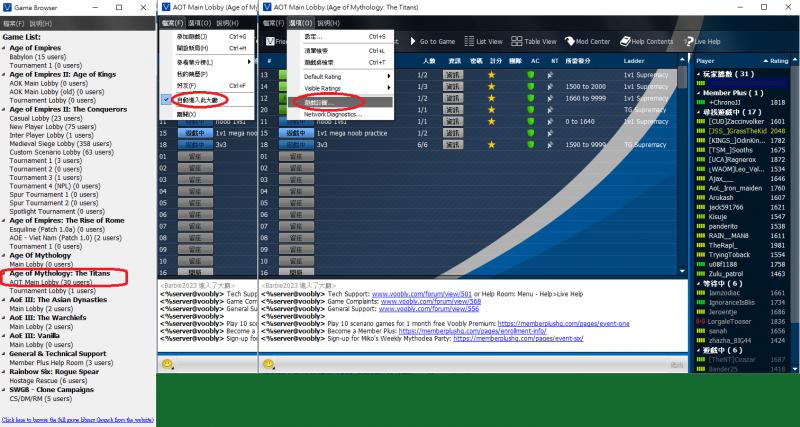This screenshot has height=427, width=800.
Task: Click the green shield in the 1v1 mega noob practice row
Action: click(x=531, y=133)
